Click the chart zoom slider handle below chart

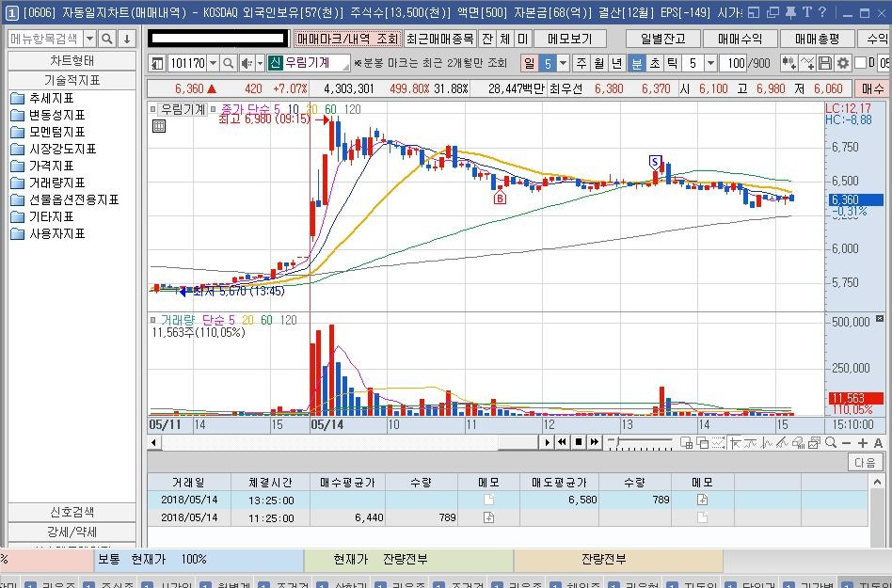pyautogui.click(x=618, y=441)
